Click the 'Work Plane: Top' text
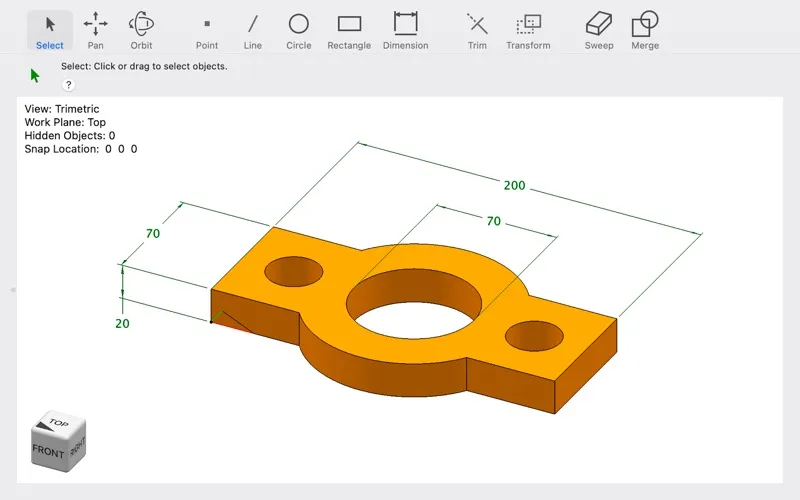The image size is (800, 500). (65, 122)
